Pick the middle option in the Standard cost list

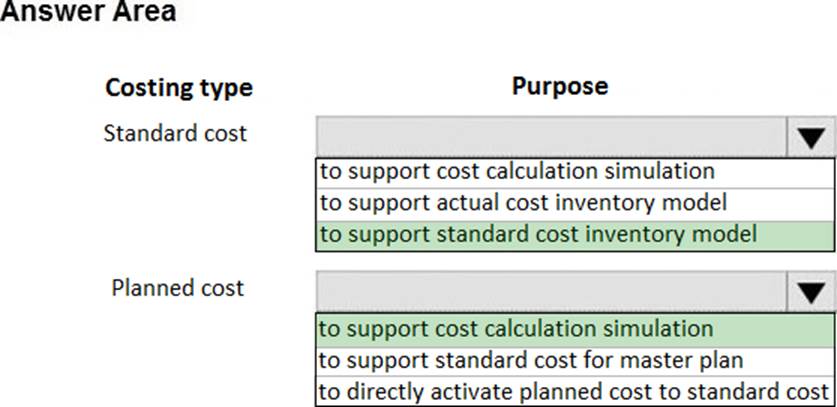(523, 203)
